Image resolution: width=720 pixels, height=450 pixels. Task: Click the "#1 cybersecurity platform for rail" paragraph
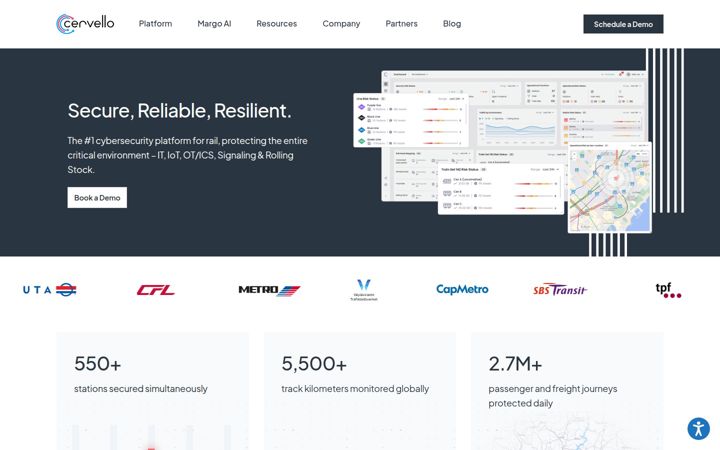(187, 155)
